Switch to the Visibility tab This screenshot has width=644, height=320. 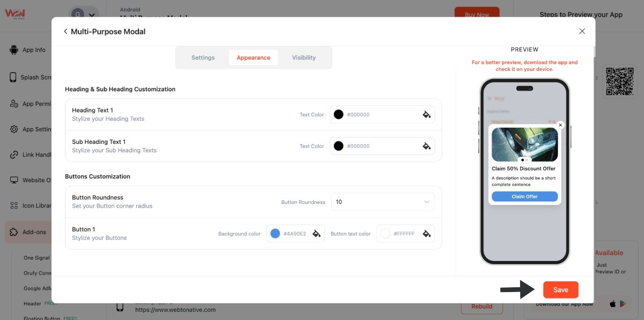(x=304, y=57)
